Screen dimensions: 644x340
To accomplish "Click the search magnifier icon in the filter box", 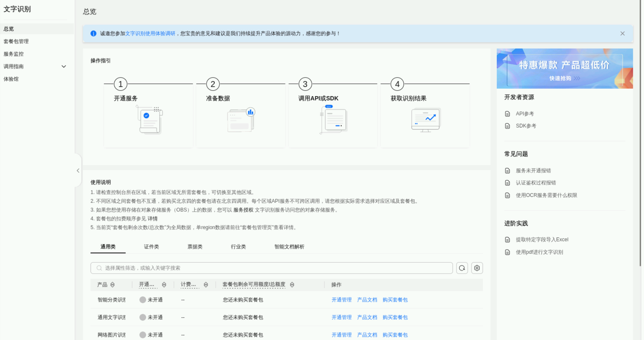I will [x=98, y=268].
